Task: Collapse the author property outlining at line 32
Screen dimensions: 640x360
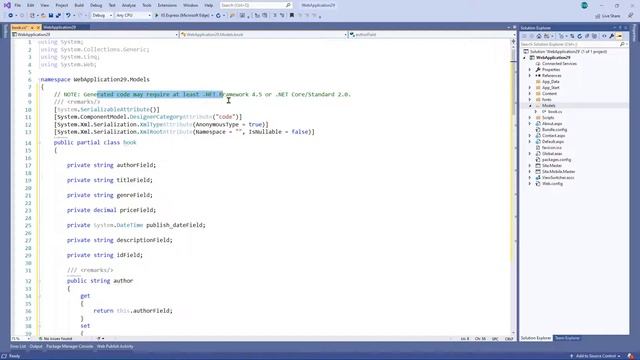Action: tap(40, 281)
